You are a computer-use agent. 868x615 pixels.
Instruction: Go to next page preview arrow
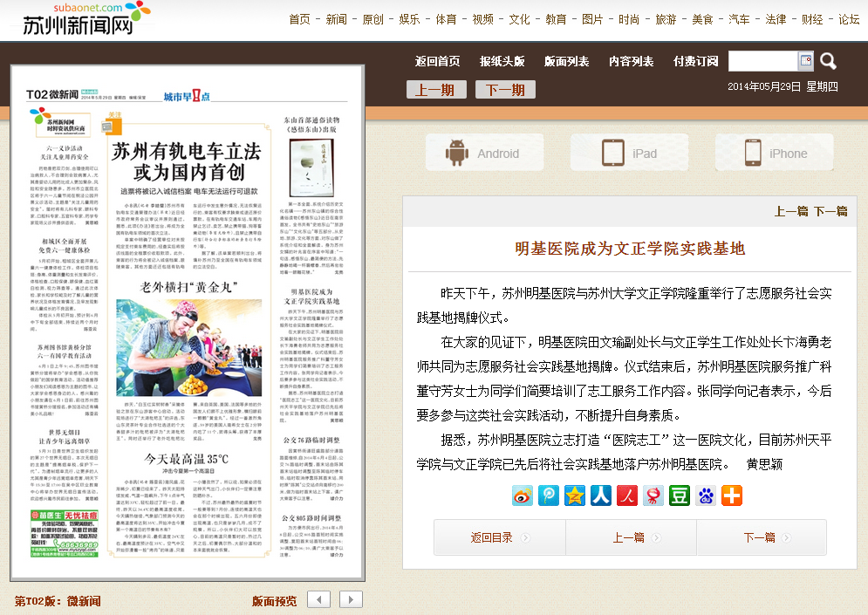351,599
